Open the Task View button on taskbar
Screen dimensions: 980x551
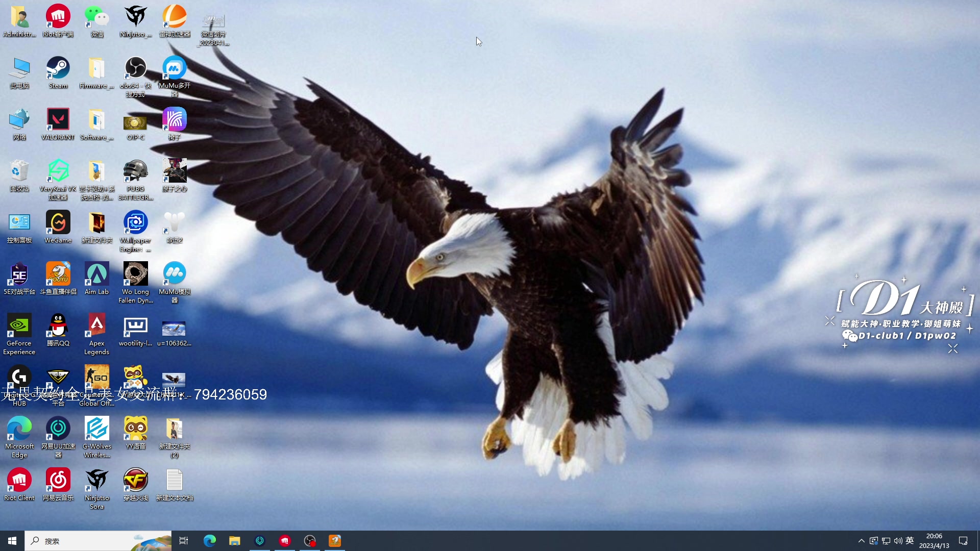tap(184, 541)
